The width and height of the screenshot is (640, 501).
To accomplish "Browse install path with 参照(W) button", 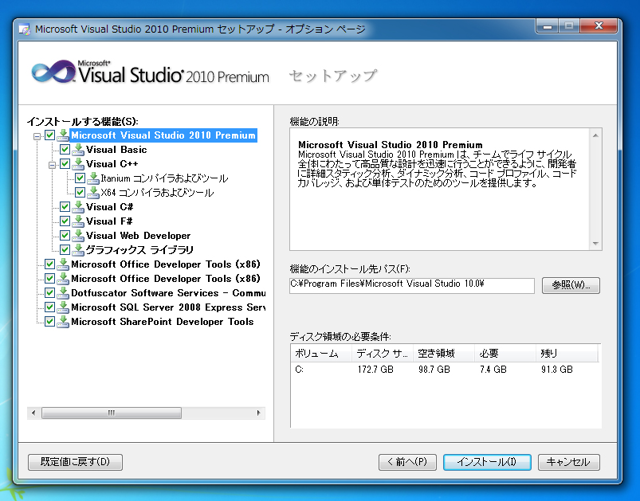I will (x=571, y=285).
